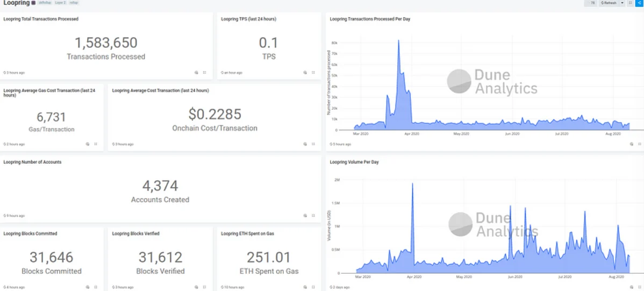644x291 pixels.
Task: Click the $0.2285 cost value
Action: 215,114
